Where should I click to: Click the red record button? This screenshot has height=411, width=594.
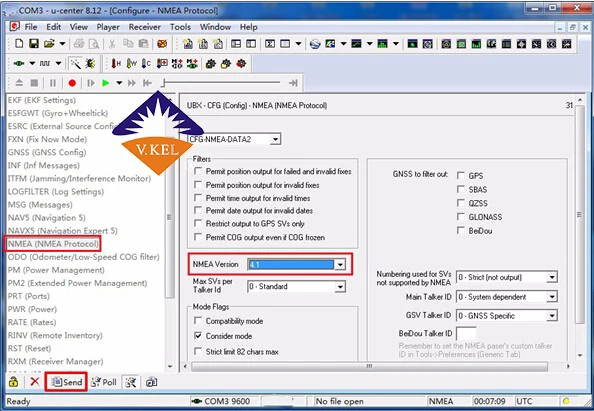coord(72,83)
